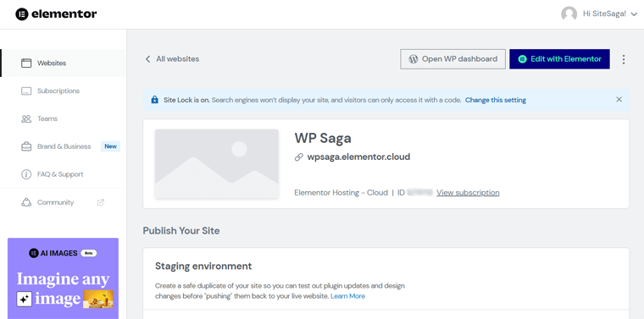Click the Websites browser window icon
The width and height of the screenshot is (644, 319).
(x=26, y=63)
